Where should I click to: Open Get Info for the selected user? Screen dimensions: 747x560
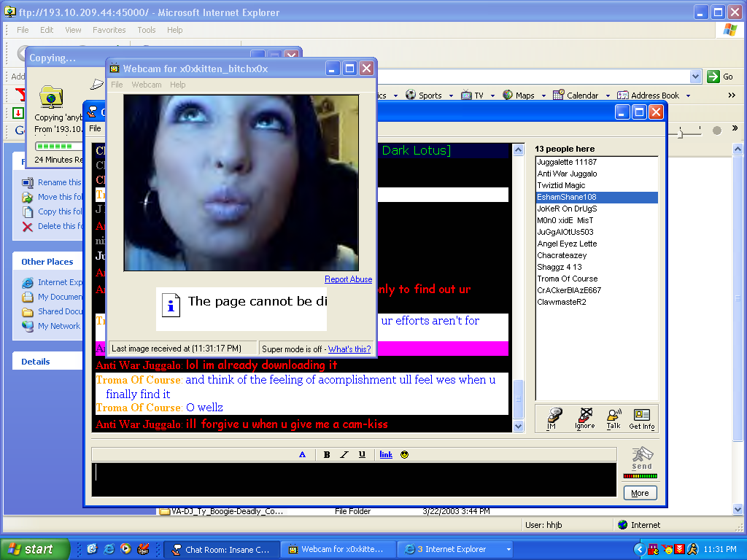[642, 419]
